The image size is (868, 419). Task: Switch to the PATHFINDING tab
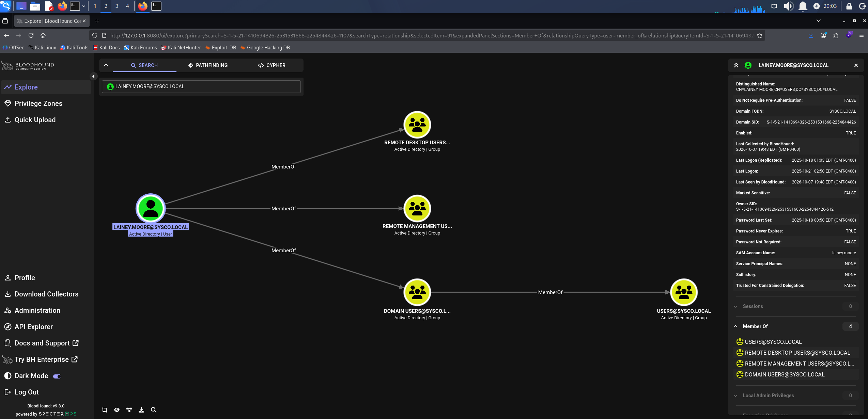pos(208,65)
